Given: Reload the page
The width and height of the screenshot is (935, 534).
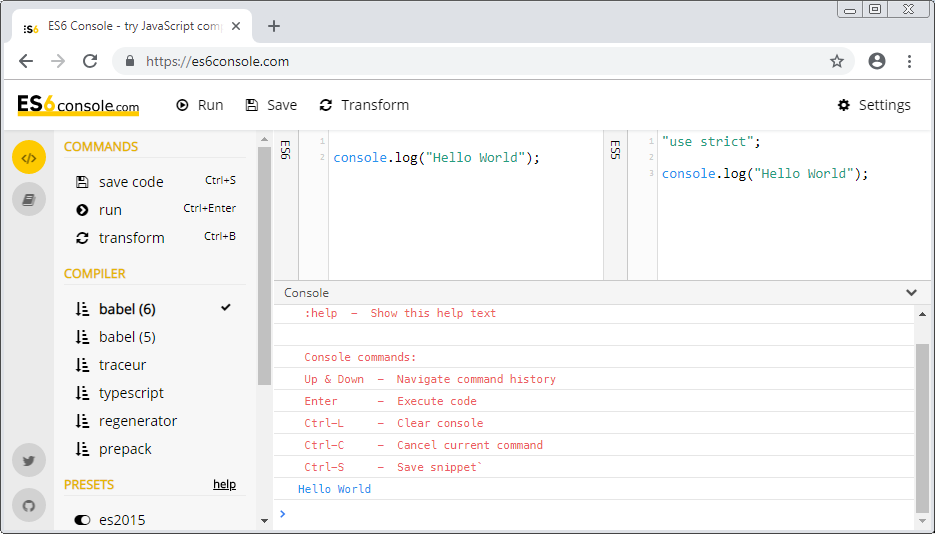Looking at the screenshot, I should [x=90, y=61].
